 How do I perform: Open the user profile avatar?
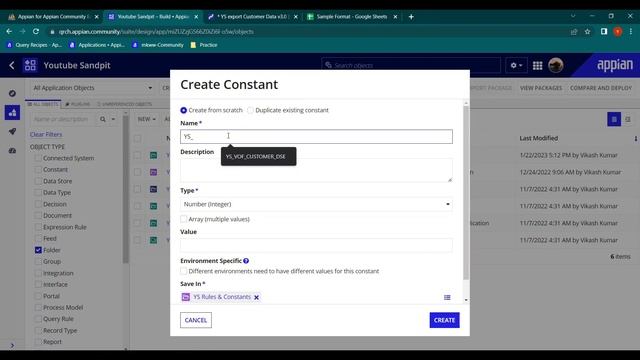tap(556, 65)
